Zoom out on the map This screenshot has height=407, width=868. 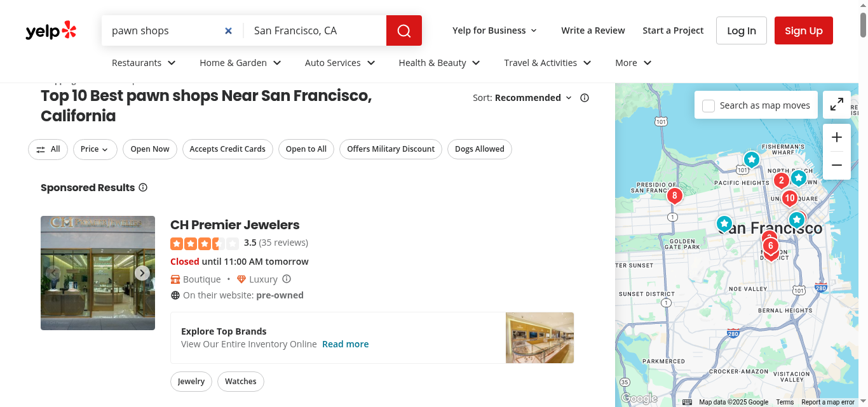[837, 165]
